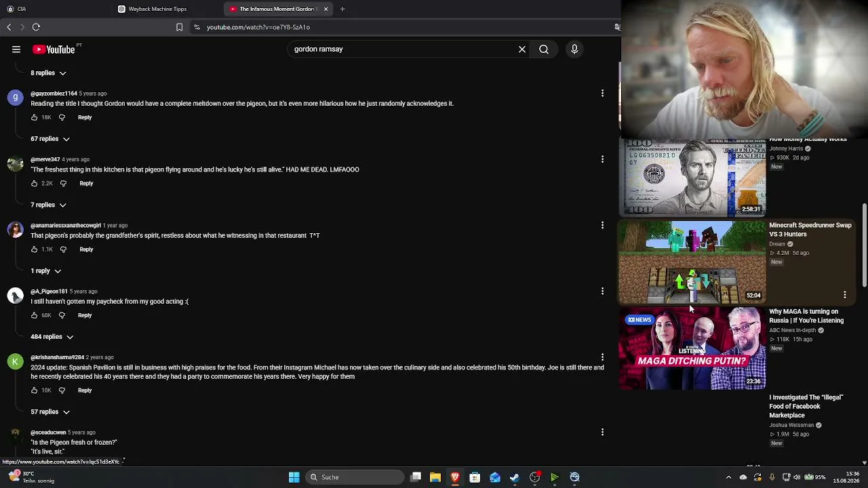Like the comment with 18K likes
This screenshot has width=868, height=488.
[35, 117]
